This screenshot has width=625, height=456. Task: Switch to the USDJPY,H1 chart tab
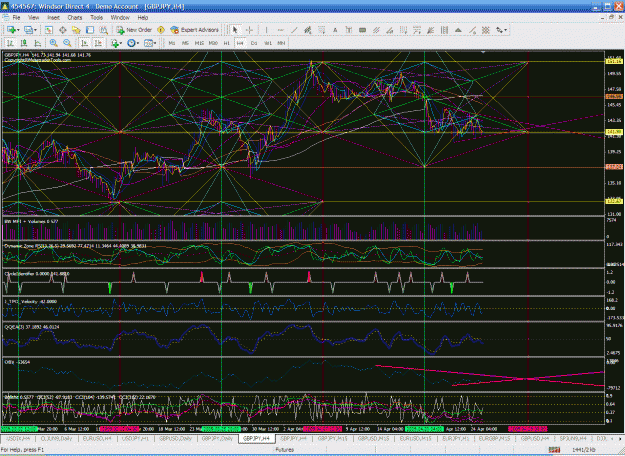(x=135, y=438)
